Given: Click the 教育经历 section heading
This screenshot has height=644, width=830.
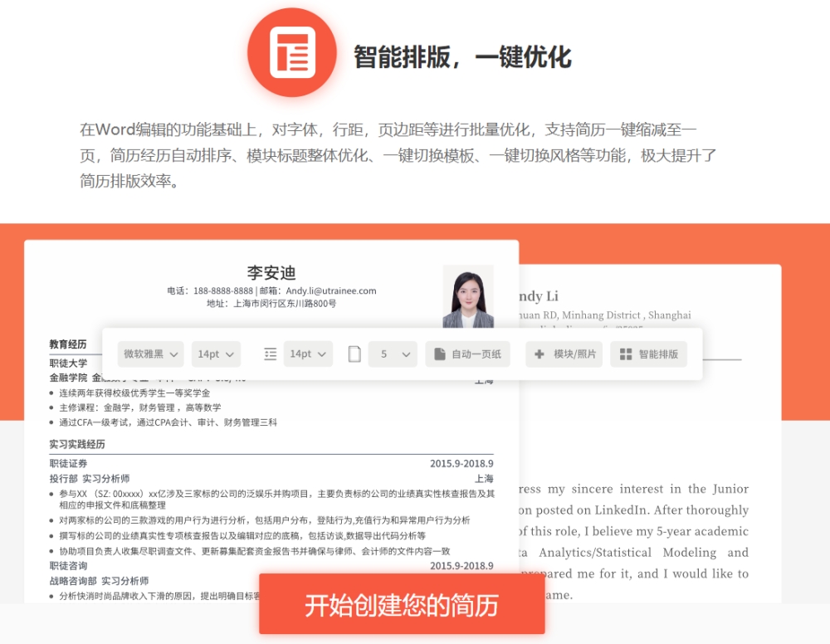Looking at the screenshot, I should pyautogui.click(x=68, y=344).
